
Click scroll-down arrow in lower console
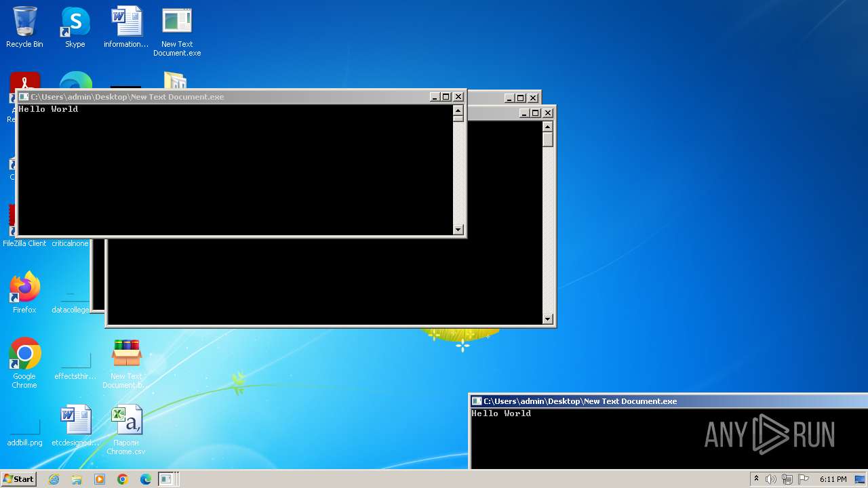548,319
